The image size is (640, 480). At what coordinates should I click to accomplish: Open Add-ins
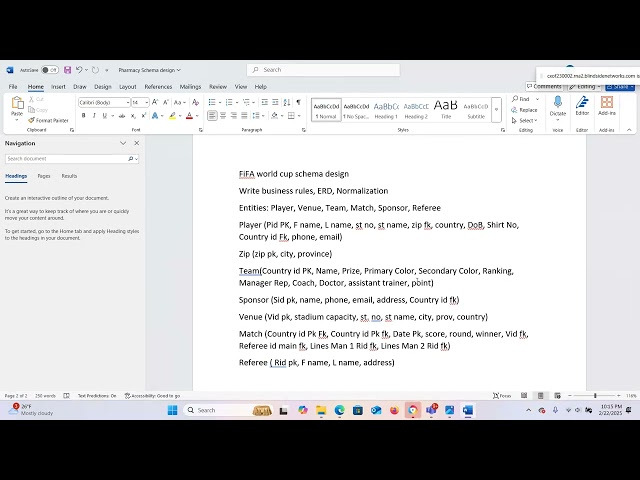coord(607,105)
